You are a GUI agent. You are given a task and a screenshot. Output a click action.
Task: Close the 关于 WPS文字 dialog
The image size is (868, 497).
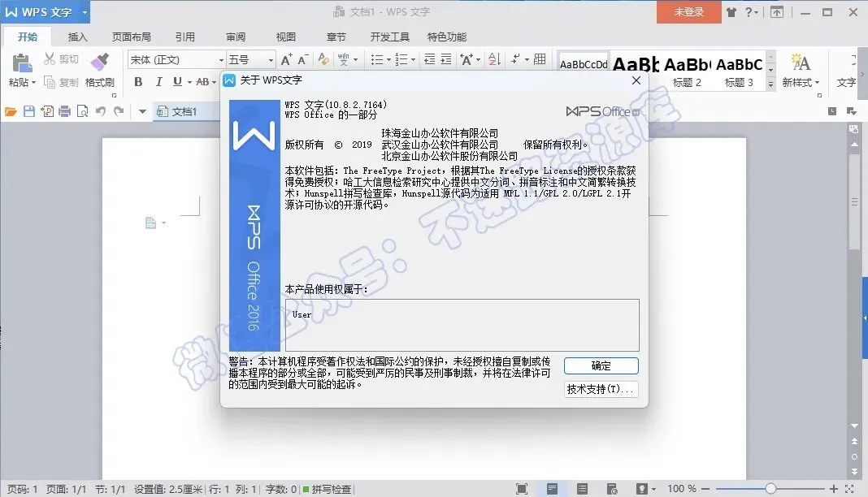pos(636,80)
